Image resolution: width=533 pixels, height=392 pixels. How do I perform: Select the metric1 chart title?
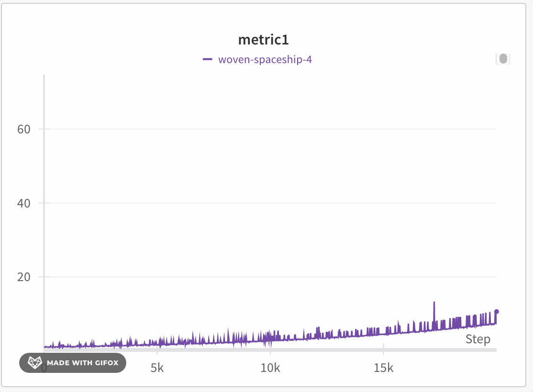(264, 40)
